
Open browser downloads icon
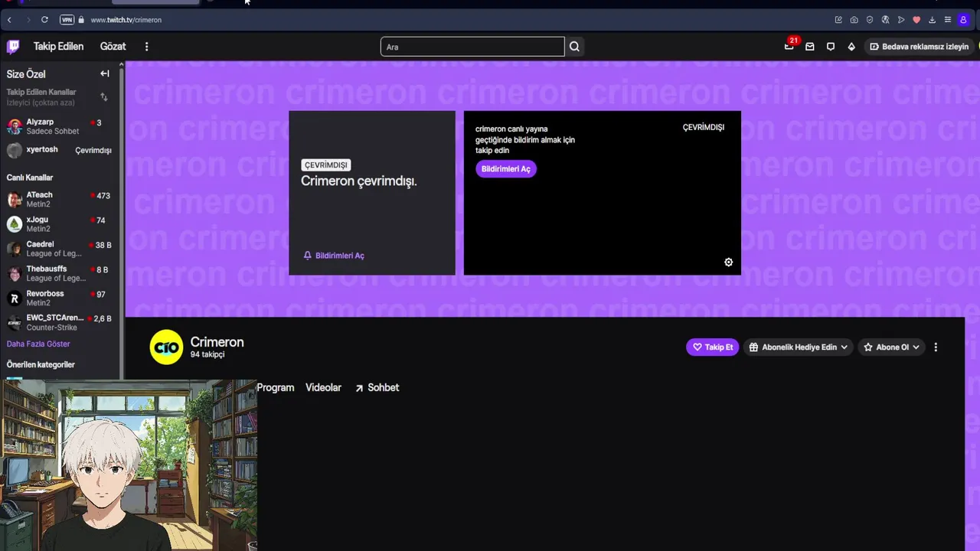click(x=932, y=20)
